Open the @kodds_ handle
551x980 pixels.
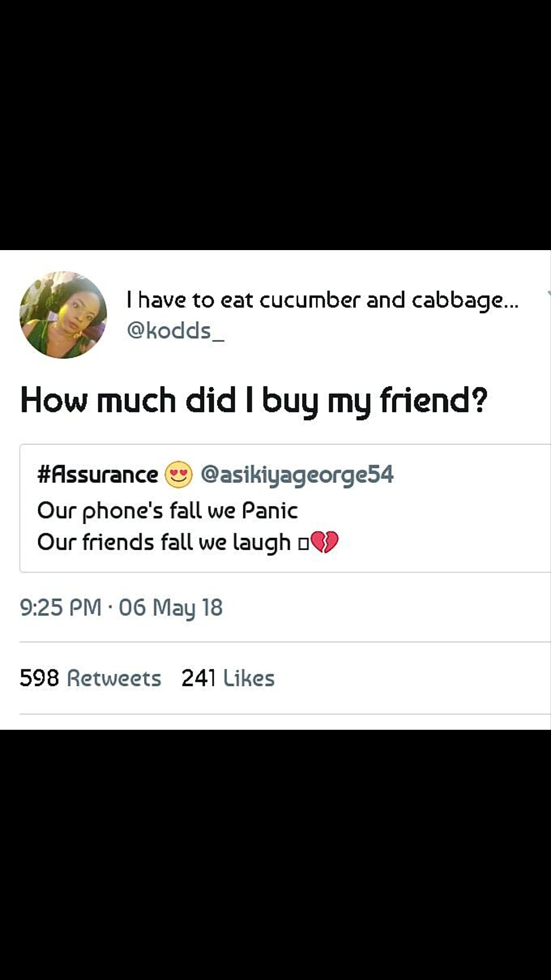175,331
